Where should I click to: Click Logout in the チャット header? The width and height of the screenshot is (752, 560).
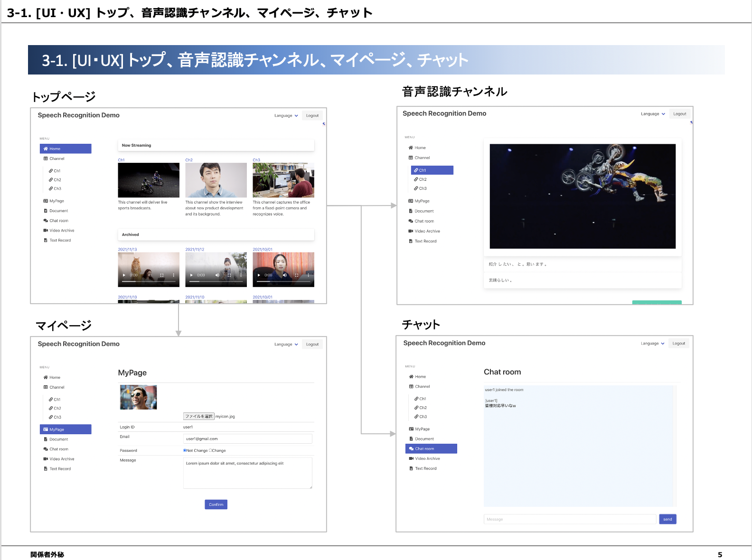tap(679, 344)
